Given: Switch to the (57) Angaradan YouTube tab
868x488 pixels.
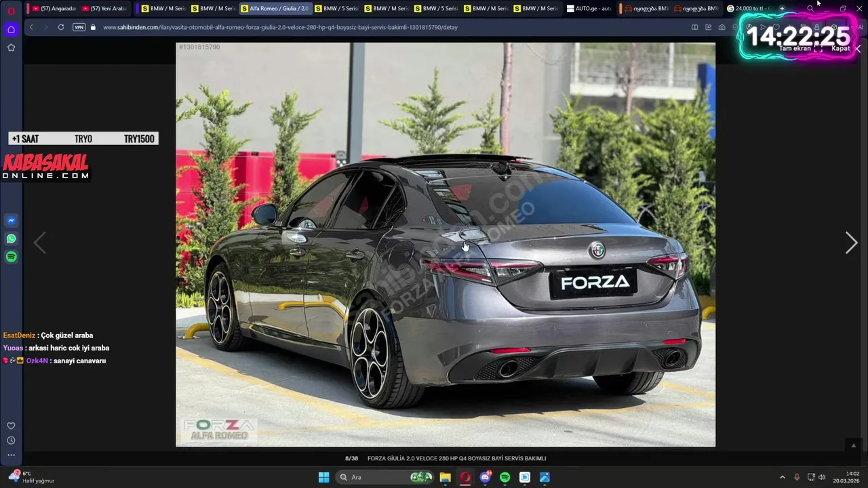Looking at the screenshot, I should pos(54,9).
